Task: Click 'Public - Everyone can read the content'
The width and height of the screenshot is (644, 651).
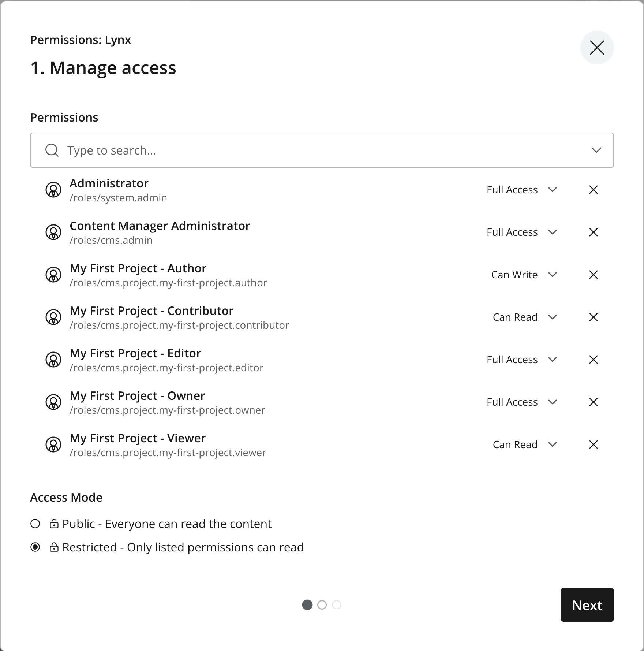Action: 167,524
